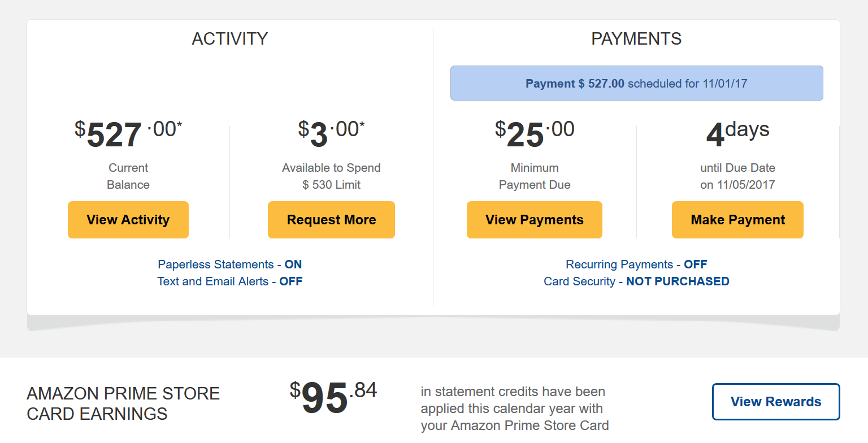Open rewards with the View Rewards button
Screen dimensions: 868x443
click(x=775, y=401)
